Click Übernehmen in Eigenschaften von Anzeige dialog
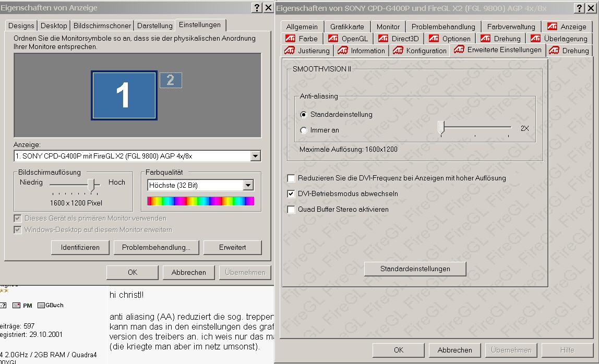 (245, 272)
